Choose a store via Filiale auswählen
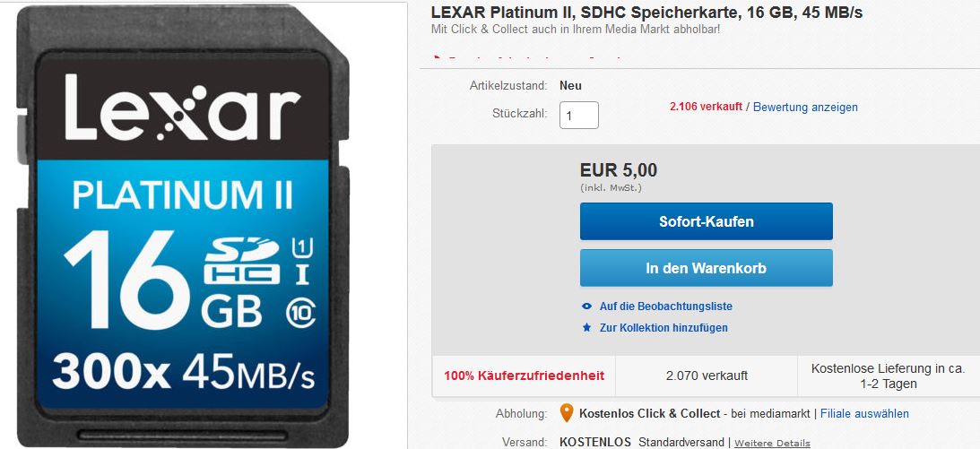 click(x=864, y=413)
